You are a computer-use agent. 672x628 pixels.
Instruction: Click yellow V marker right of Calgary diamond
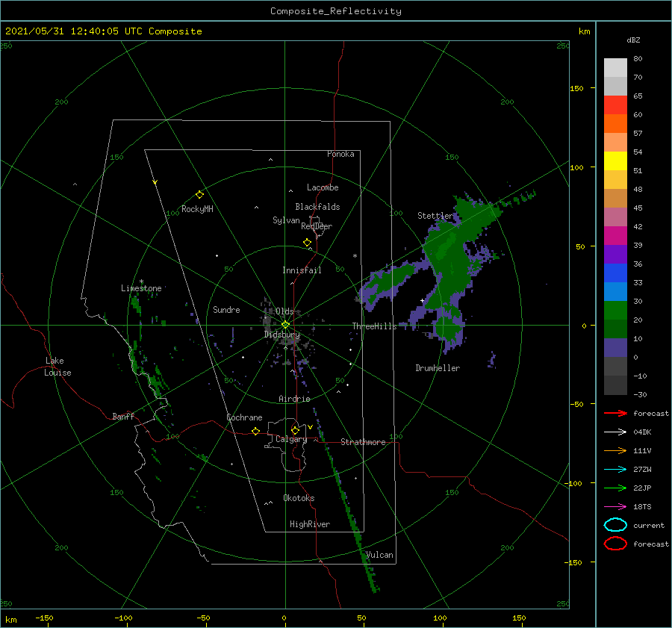click(310, 427)
